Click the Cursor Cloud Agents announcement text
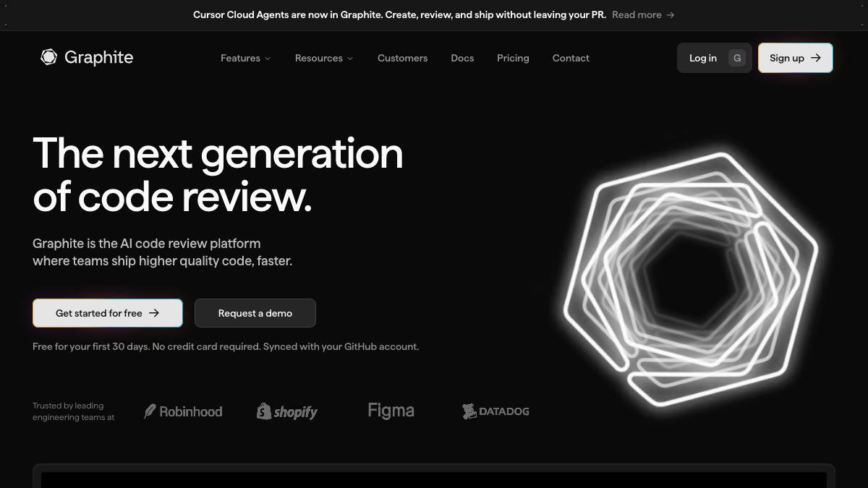 coord(399,14)
